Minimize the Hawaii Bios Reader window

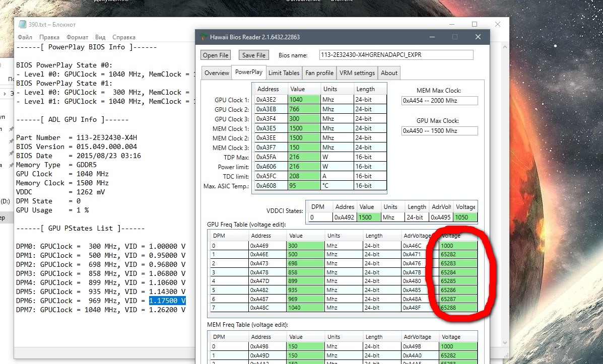click(x=432, y=37)
